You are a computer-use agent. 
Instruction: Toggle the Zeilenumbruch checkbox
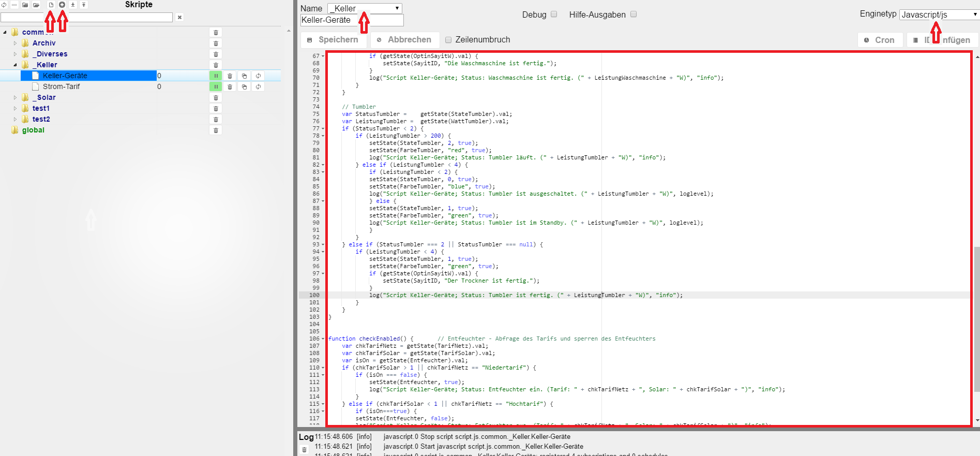pos(448,40)
